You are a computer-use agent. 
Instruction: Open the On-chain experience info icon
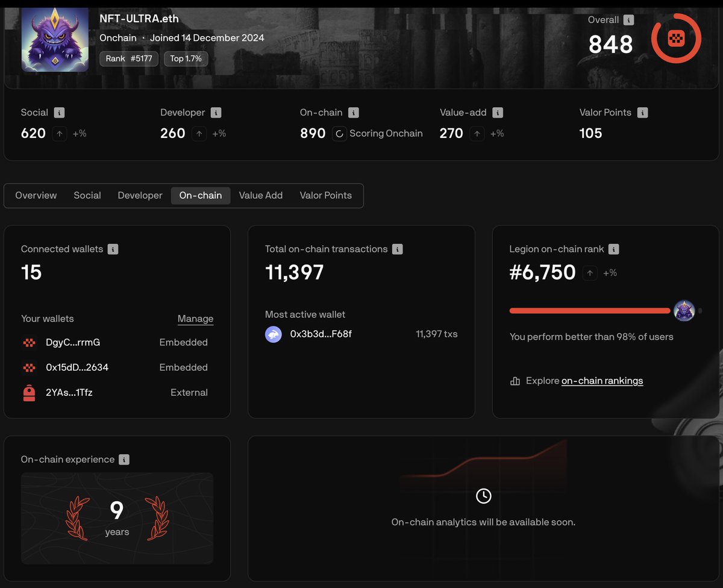pos(124,460)
